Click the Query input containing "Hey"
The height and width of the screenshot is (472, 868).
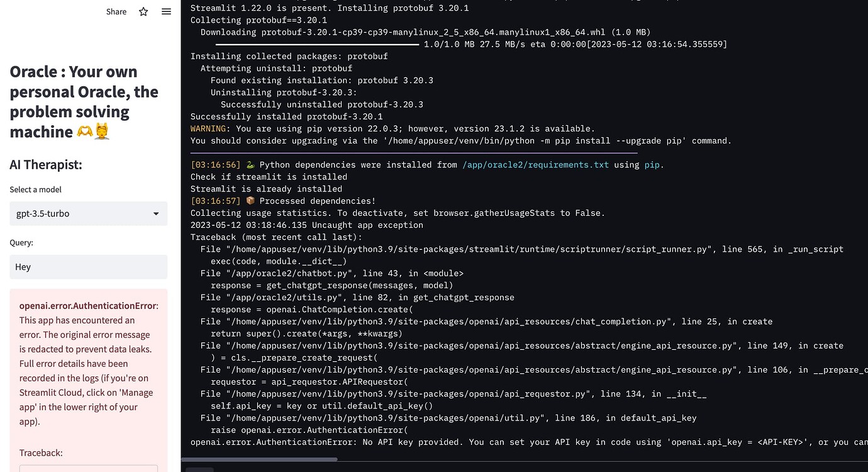pyautogui.click(x=88, y=267)
